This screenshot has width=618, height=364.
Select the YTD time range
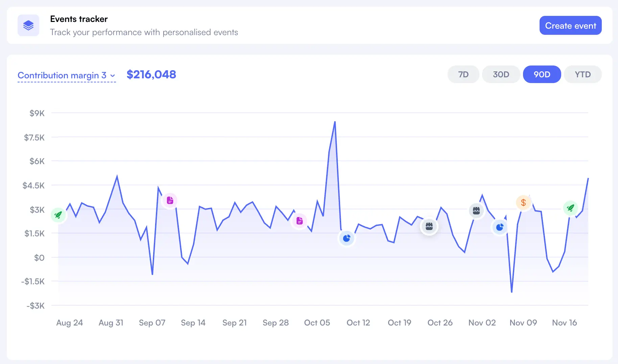583,74
